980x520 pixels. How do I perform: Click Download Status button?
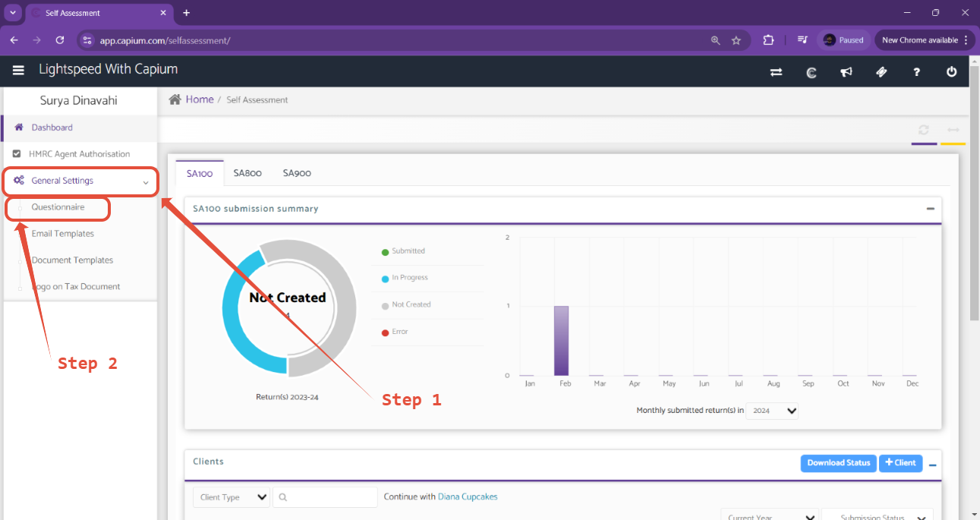click(x=838, y=463)
